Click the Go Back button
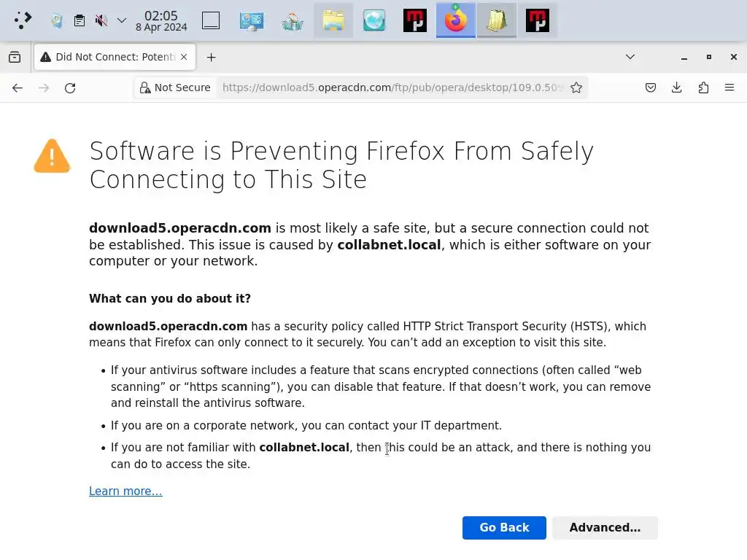The width and height of the screenshot is (747, 560). (504, 528)
